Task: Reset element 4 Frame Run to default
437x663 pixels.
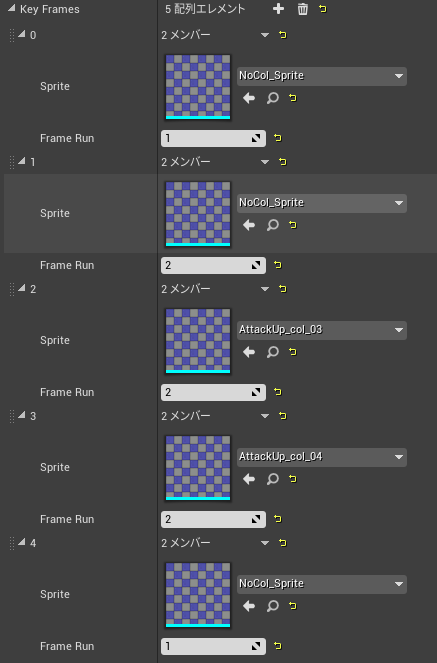Action: [x=278, y=646]
